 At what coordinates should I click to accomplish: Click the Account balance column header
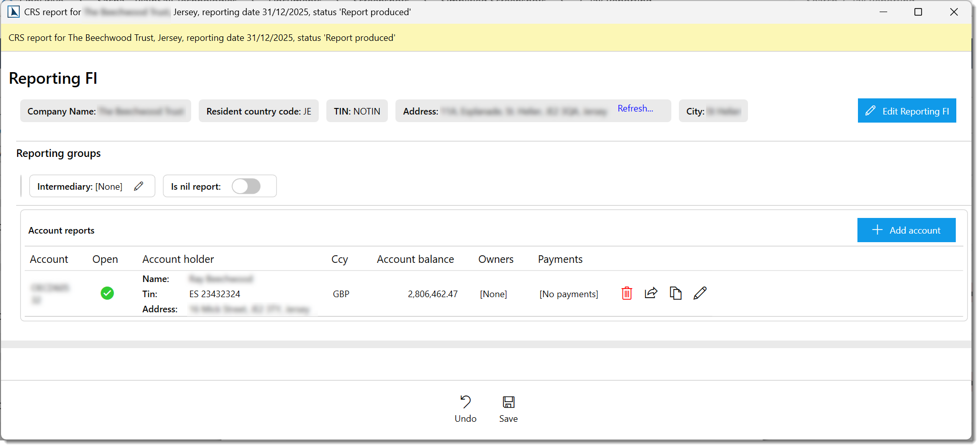415,259
